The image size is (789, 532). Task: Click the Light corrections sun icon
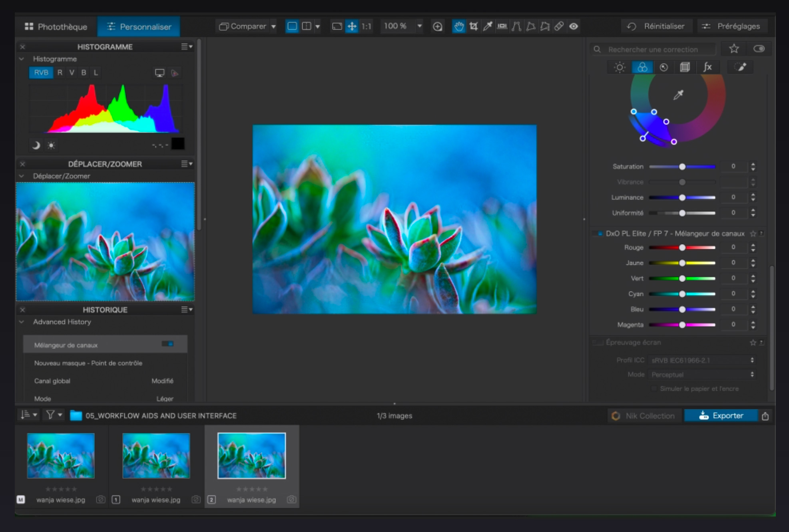(x=620, y=67)
